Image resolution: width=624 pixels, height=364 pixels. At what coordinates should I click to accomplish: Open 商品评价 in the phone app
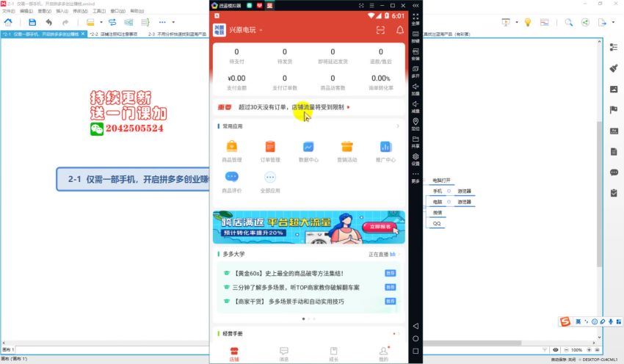tap(231, 182)
